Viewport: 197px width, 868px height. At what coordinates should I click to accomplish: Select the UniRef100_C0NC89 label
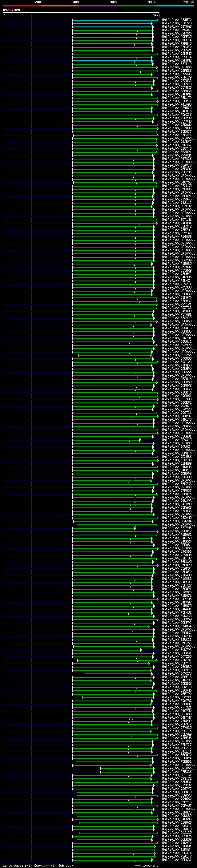(177, 816)
